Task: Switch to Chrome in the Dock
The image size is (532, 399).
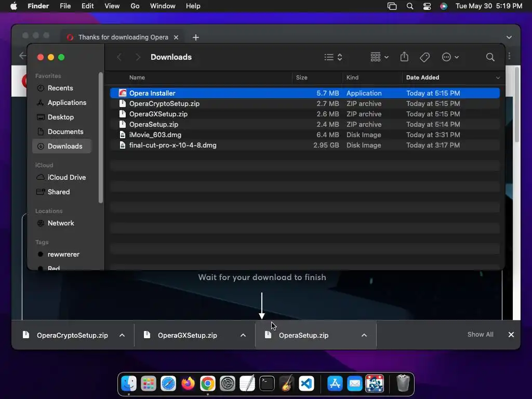Action: (x=208, y=384)
